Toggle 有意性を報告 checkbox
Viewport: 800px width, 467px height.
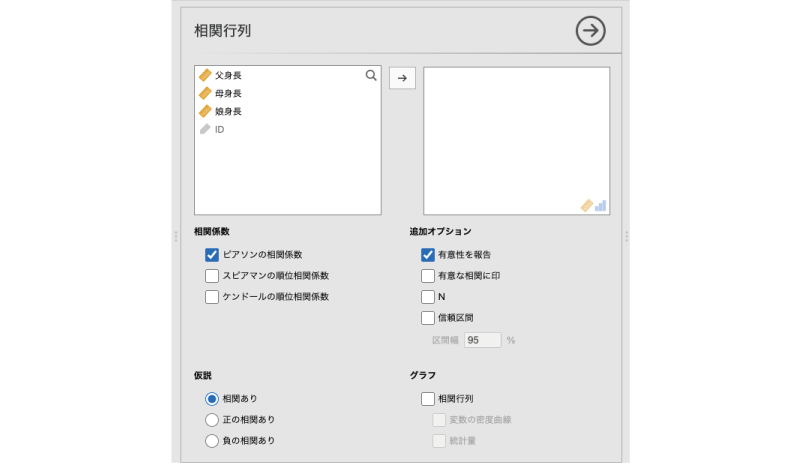coord(428,255)
